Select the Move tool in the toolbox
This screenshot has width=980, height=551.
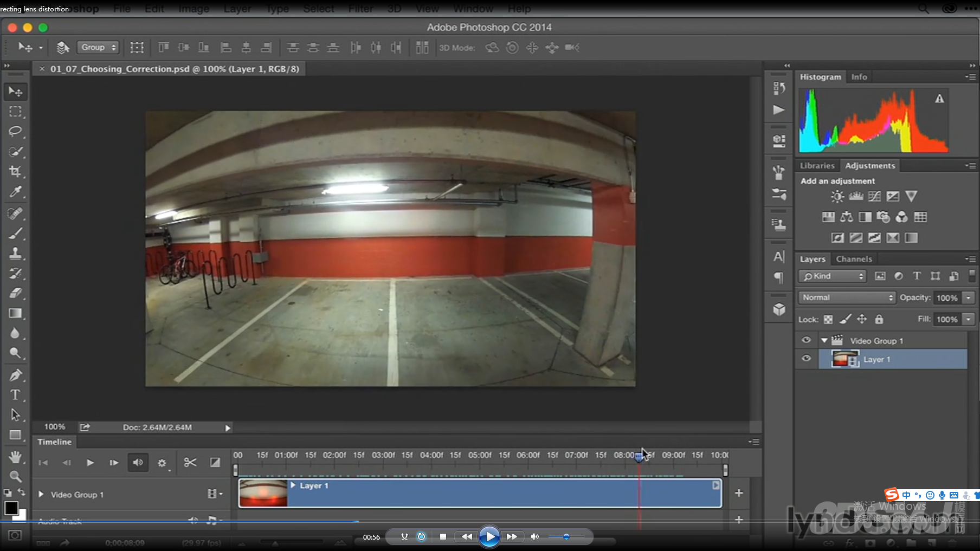15,92
